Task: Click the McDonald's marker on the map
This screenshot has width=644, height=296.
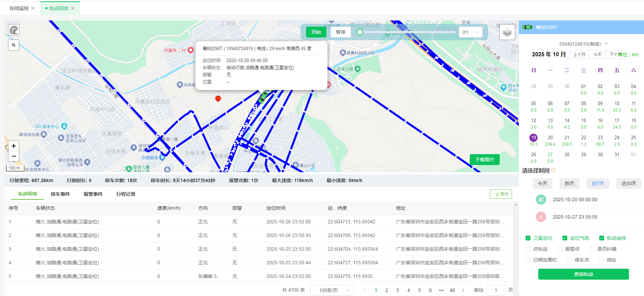Action: coord(218,99)
